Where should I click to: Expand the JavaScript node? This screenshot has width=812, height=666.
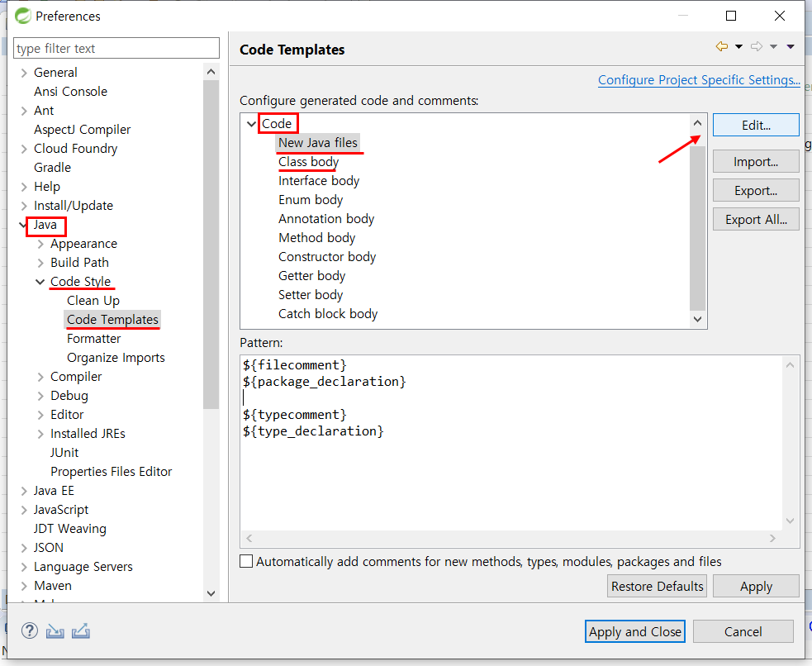pos(24,510)
